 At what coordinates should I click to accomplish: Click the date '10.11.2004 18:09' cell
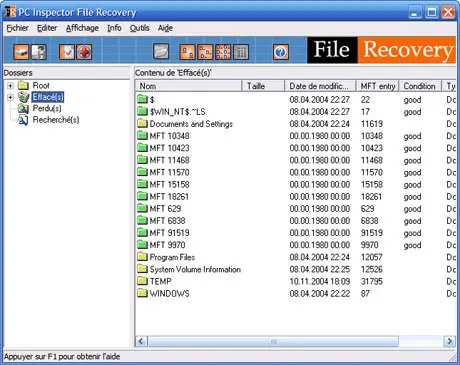[320, 281]
